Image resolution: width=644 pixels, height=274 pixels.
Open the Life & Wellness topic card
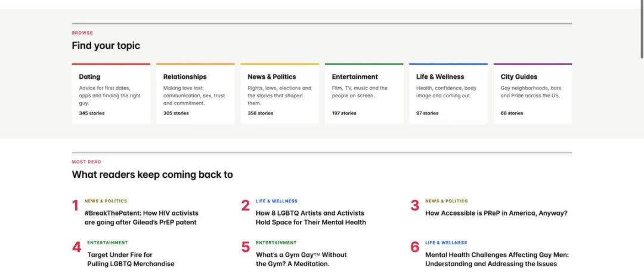pos(448,94)
